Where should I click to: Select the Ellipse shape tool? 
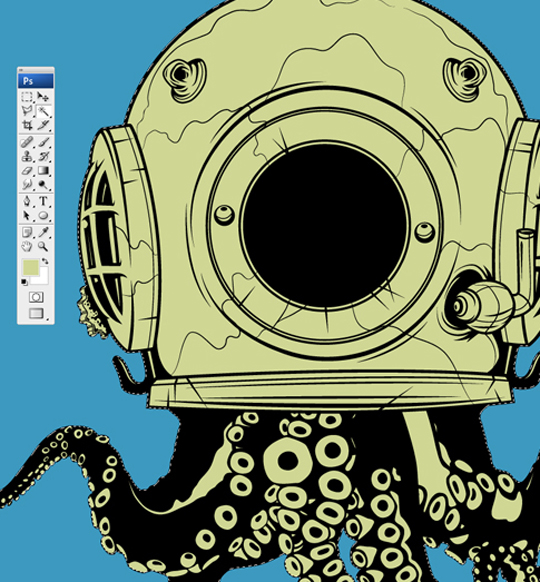43,215
